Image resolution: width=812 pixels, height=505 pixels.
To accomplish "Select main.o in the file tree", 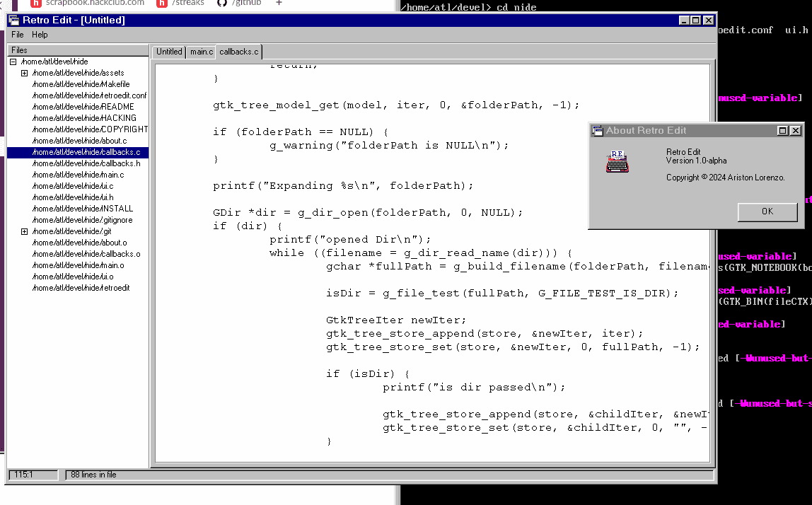I will point(78,266).
